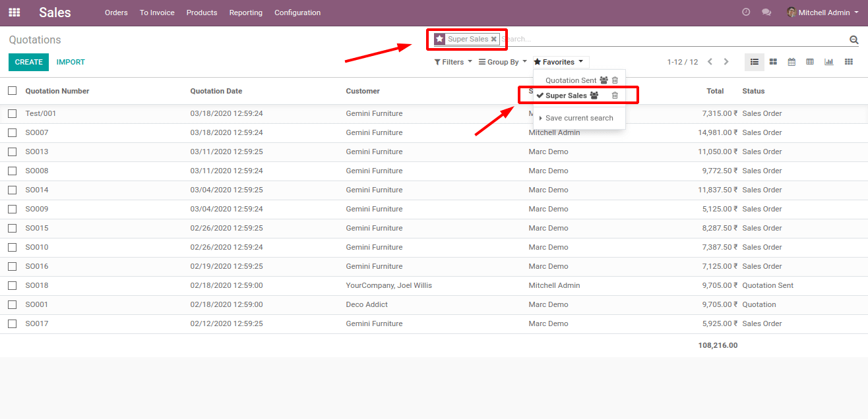
Task: Select the Super Sales favorite
Action: [566, 96]
